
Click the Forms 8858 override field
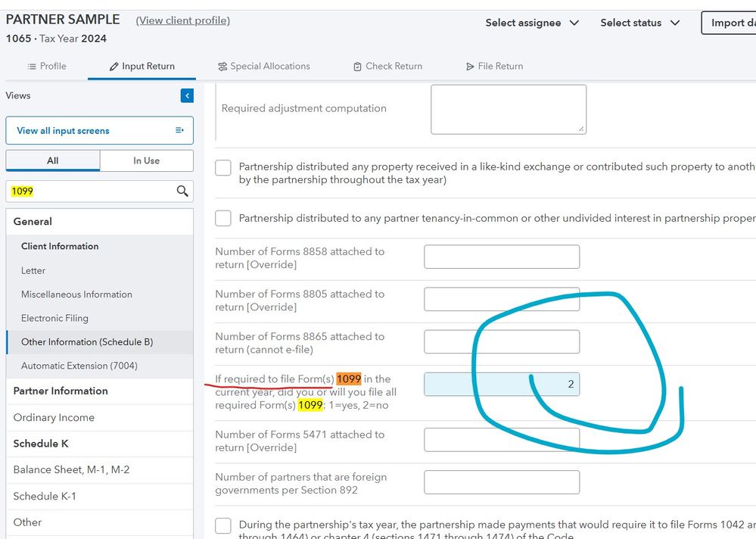tap(502, 257)
